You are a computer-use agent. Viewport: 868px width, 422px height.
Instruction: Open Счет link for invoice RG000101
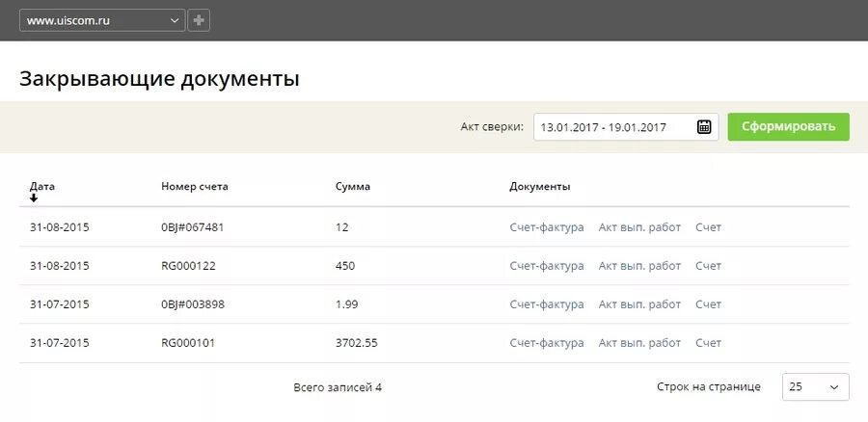709,343
